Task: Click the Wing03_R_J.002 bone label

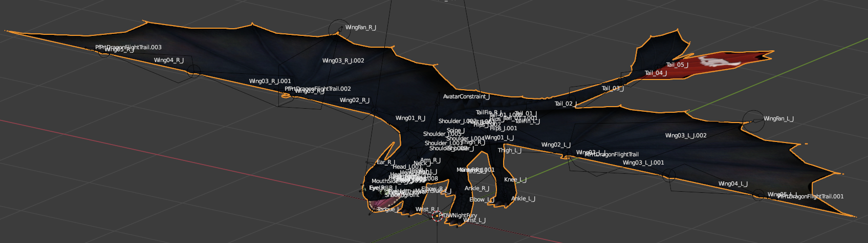Action: pyautogui.click(x=343, y=61)
